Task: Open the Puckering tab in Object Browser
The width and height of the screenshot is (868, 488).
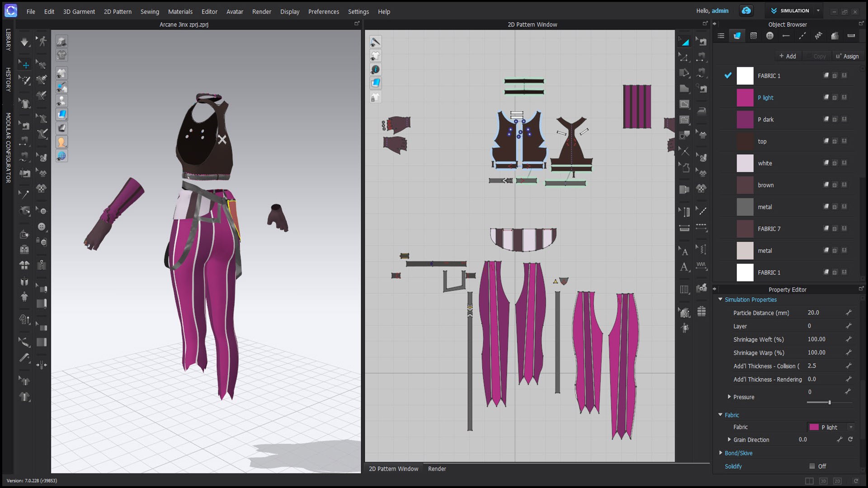Action: [818, 36]
